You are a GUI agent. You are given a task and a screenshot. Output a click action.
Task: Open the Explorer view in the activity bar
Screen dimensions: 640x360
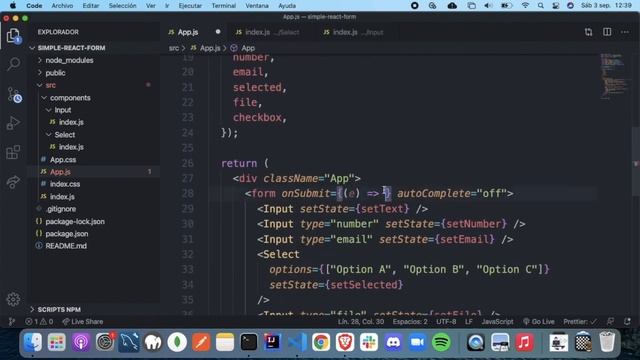pyautogui.click(x=13, y=36)
